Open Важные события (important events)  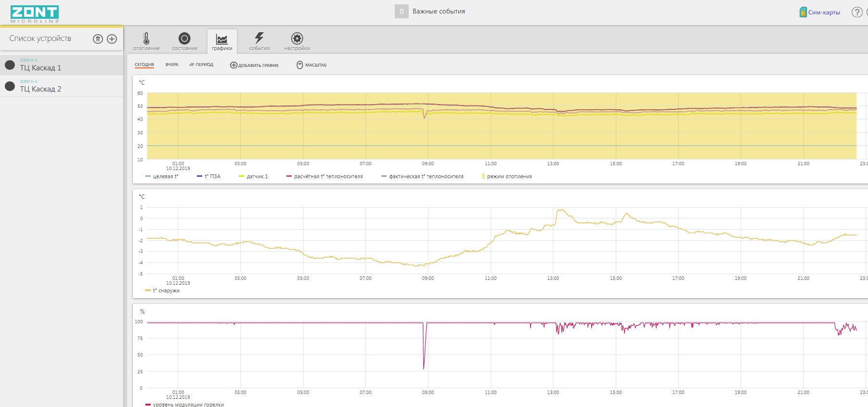click(439, 11)
